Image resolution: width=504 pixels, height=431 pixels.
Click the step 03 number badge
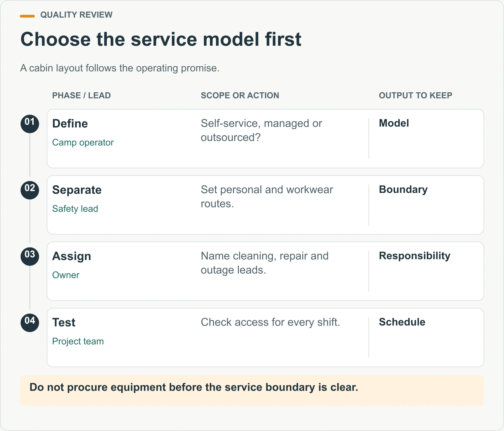click(x=30, y=256)
